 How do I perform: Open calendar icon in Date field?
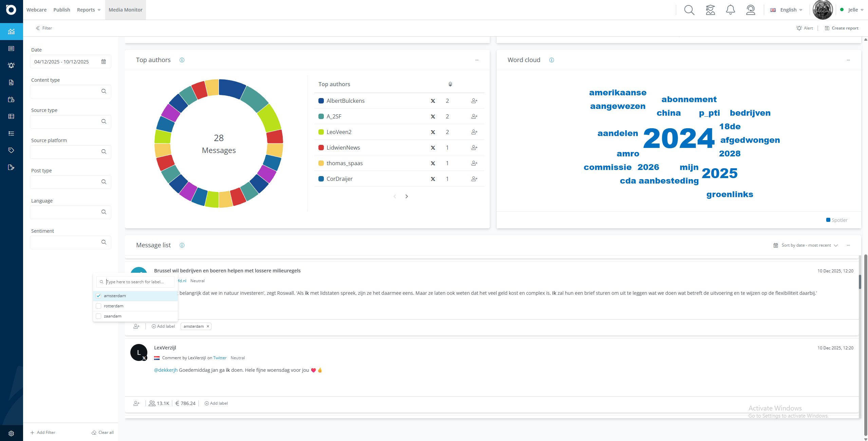104,62
